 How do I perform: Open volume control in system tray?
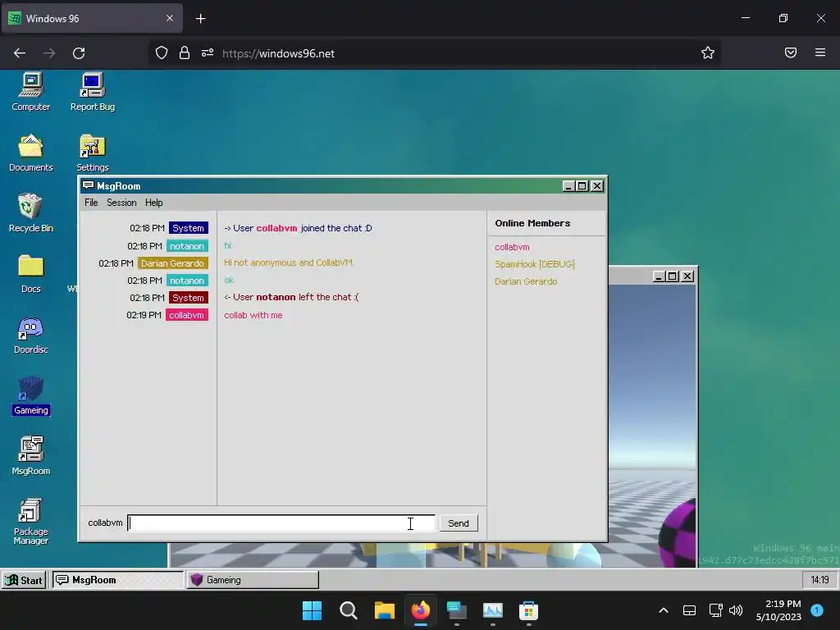(x=736, y=610)
